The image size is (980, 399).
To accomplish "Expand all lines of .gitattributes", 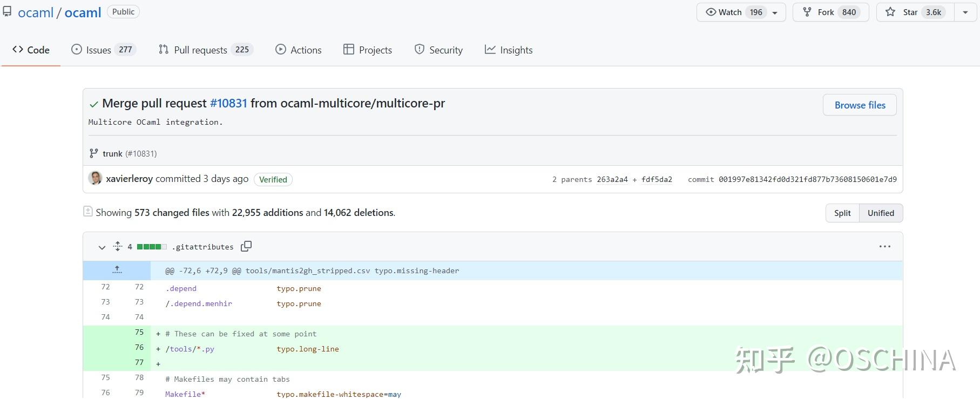I will (x=118, y=246).
